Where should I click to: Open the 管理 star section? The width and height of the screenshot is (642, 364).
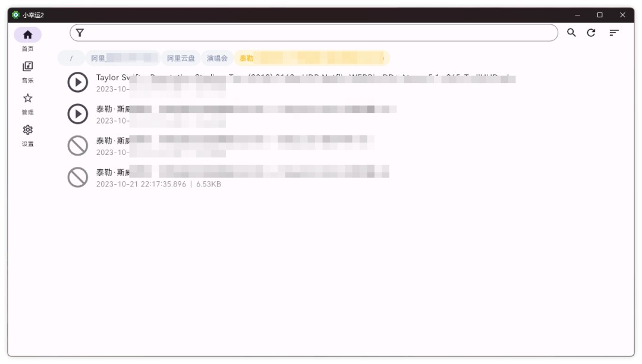27,103
